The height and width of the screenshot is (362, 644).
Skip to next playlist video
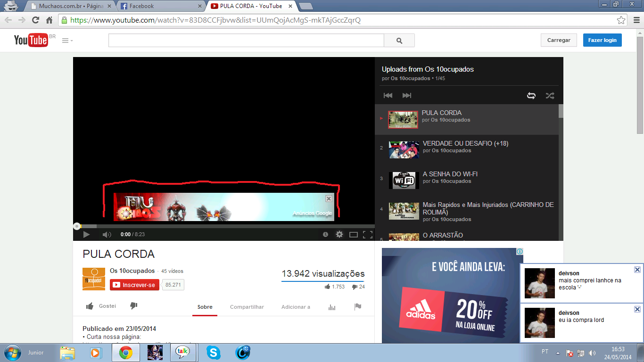point(407,95)
